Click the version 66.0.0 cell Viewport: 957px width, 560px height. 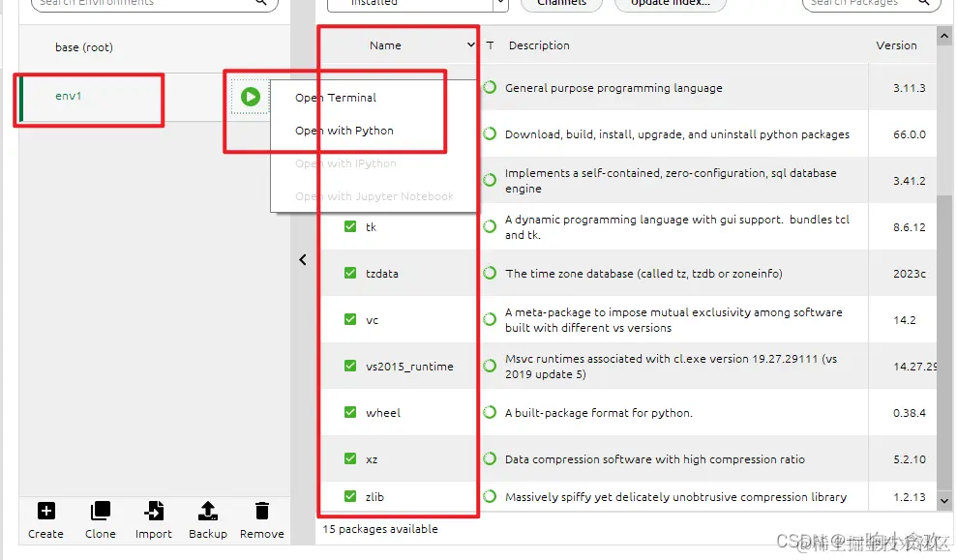pyautogui.click(x=910, y=134)
